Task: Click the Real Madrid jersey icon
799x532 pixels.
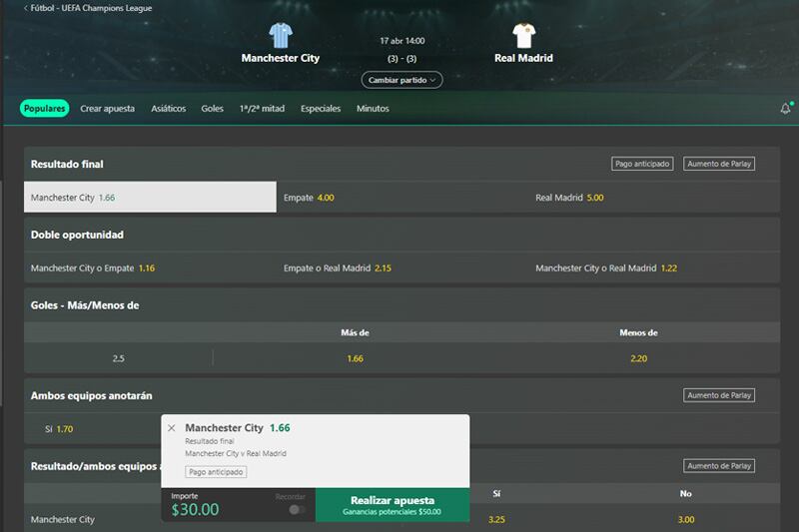Action: click(523, 35)
